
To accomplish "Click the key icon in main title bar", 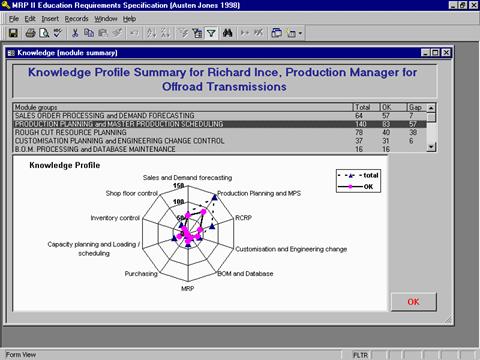I will click(x=6, y=5).
